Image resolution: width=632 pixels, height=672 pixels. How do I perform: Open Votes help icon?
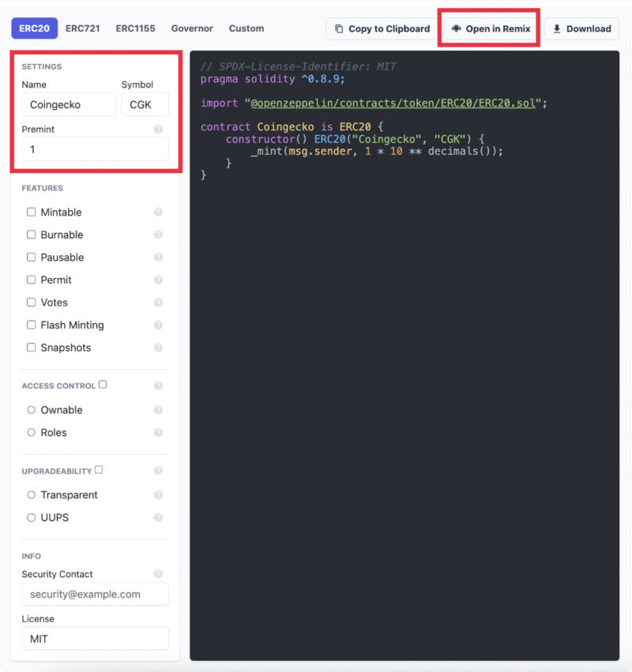coord(158,302)
